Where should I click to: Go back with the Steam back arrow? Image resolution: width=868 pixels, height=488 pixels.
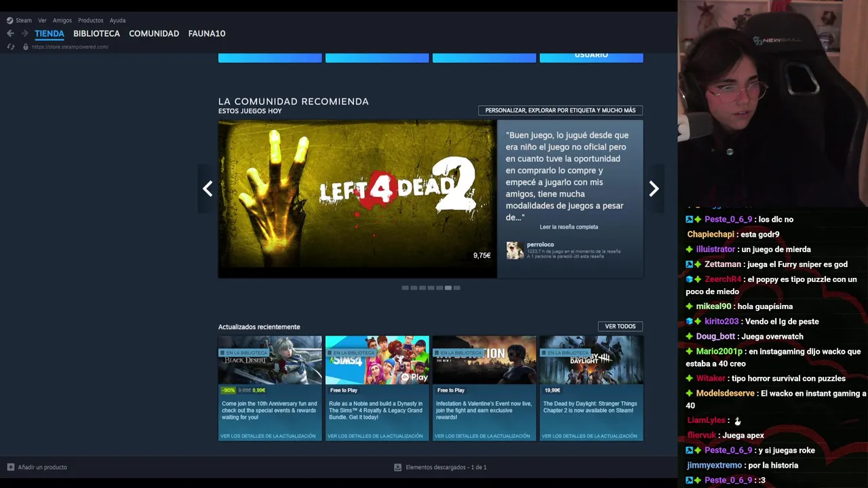(x=10, y=33)
